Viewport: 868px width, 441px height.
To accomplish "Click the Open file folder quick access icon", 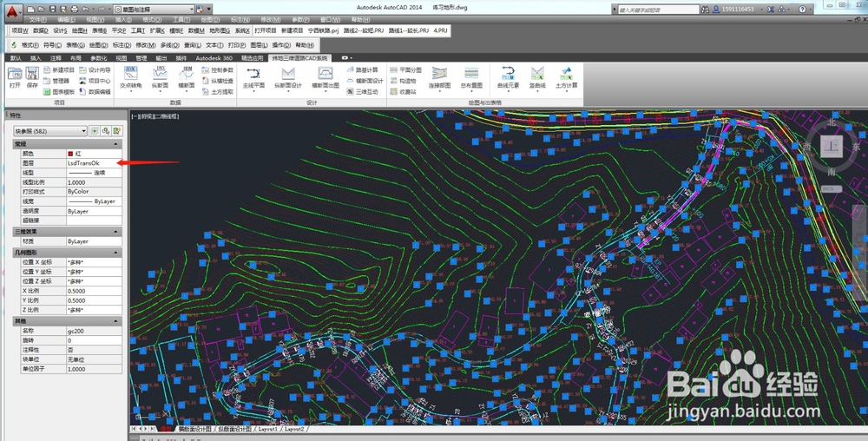I will click(42, 10).
